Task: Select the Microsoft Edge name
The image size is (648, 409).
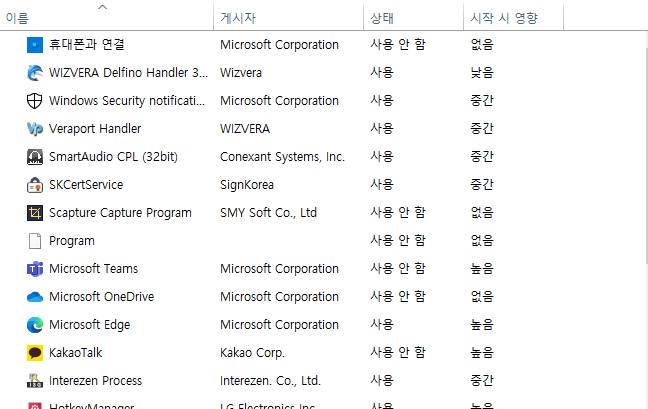Action: 89,325
